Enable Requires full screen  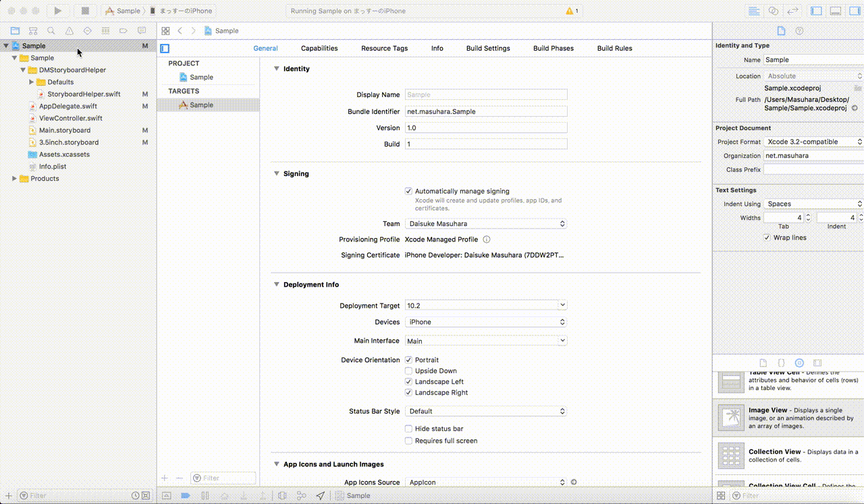(408, 441)
